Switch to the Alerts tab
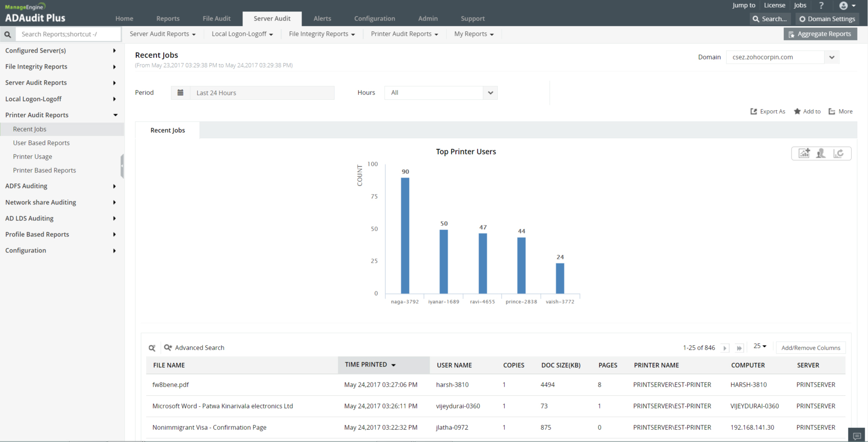 322,19
